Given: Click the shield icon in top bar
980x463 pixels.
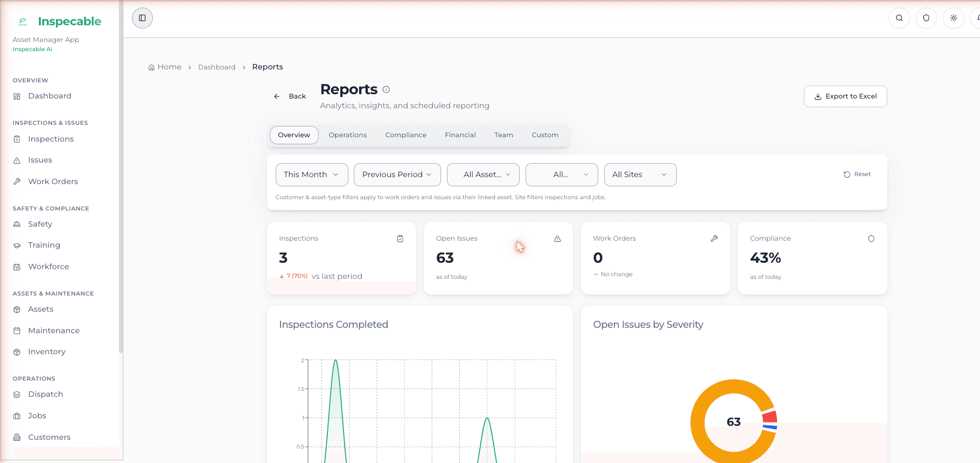Looking at the screenshot, I should 926,18.
